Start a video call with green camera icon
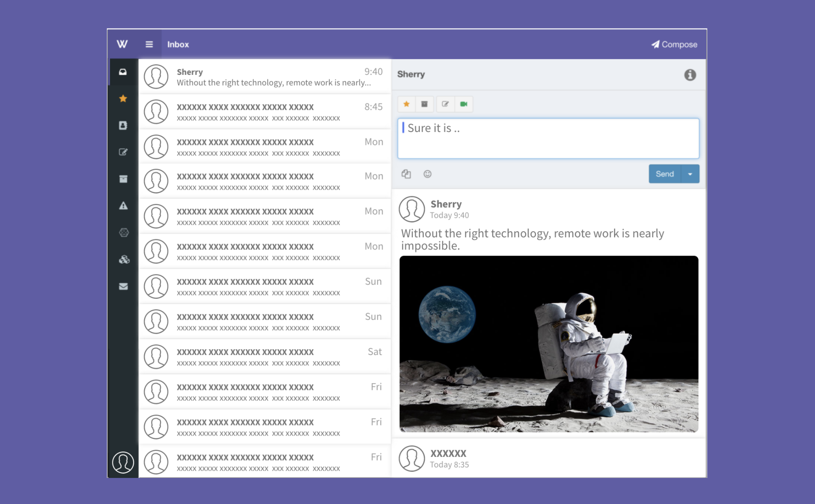 [x=464, y=104]
